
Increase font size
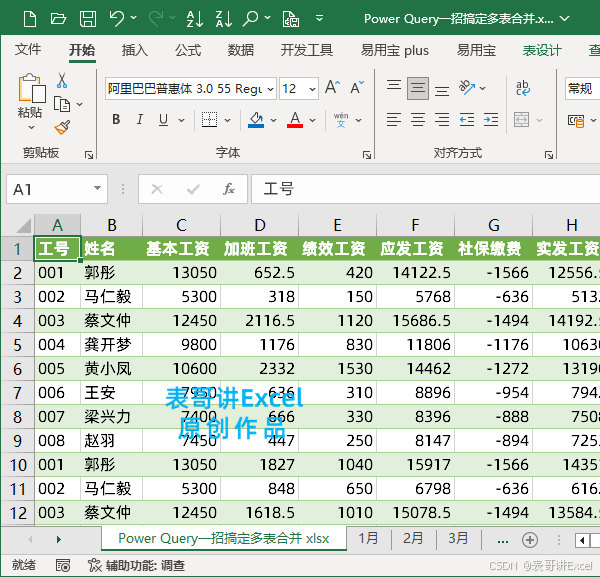(333, 88)
